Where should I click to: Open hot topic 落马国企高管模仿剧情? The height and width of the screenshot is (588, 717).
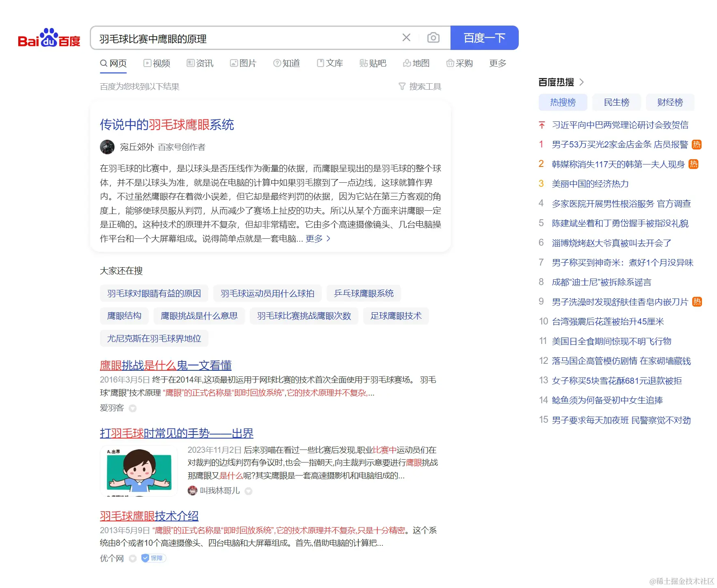point(622,361)
